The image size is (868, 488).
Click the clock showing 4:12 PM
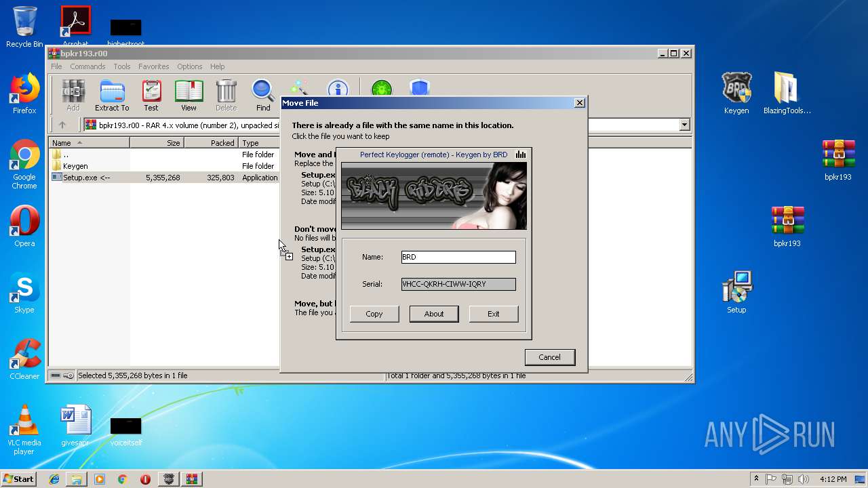(x=833, y=479)
